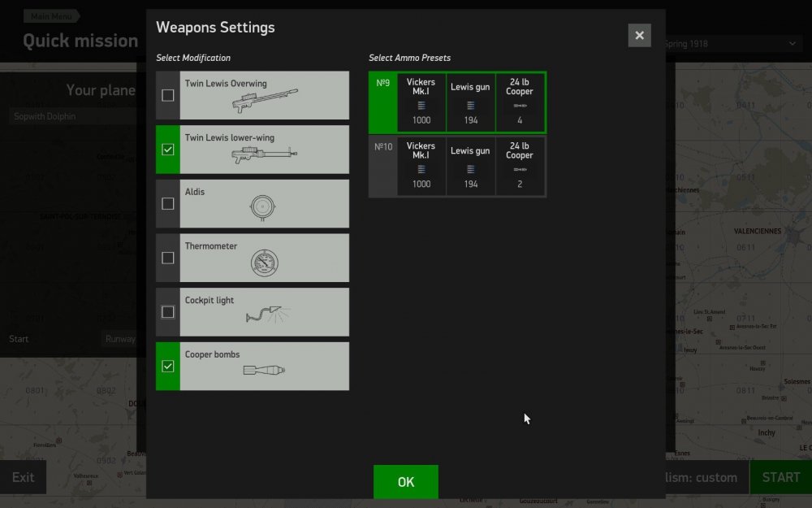812x508 pixels.
Task: Enable the Aldis sight checkbox
Action: click(168, 204)
